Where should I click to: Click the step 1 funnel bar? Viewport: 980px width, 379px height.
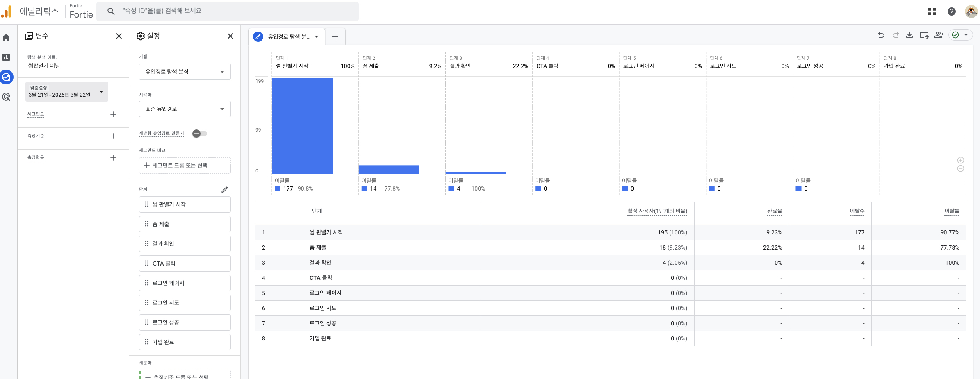[302, 126]
